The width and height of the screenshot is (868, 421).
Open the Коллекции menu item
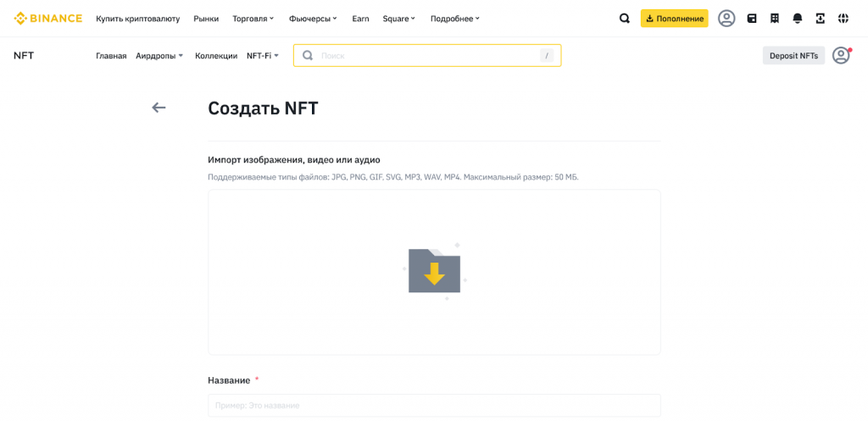click(x=216, y=56)
